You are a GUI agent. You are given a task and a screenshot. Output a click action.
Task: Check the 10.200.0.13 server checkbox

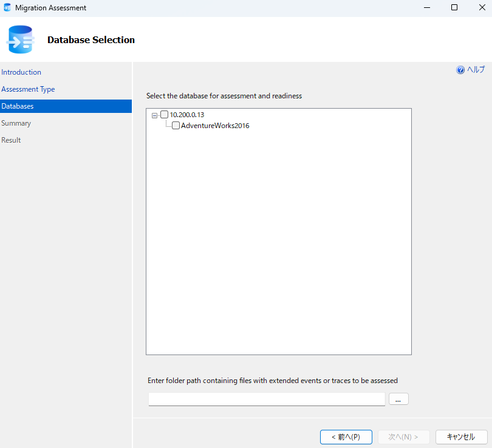click(x=164, y=114)
